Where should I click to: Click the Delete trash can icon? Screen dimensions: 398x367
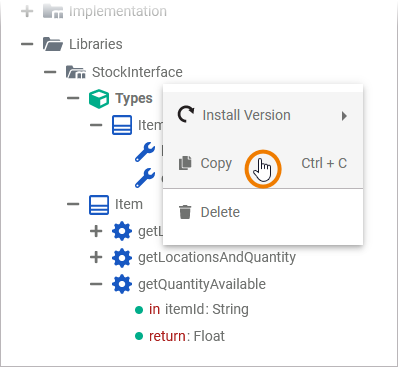pos(185,212)
